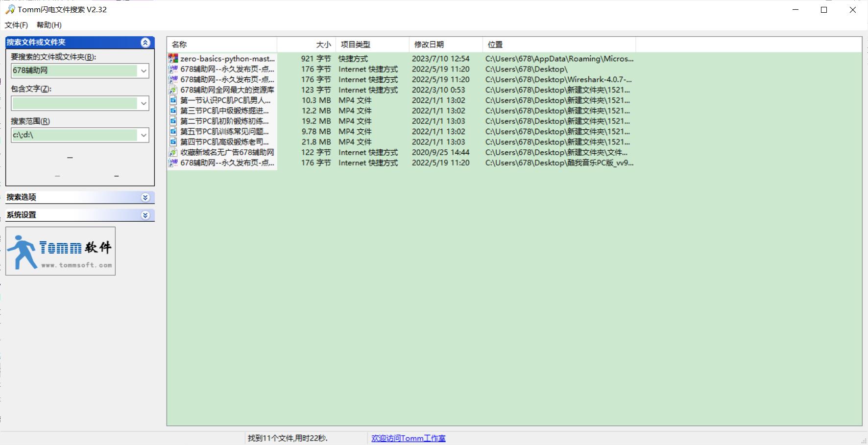The image size is (868, 445).
Task: Visit the 欢迎访问Tomm工作室 link
Action: 408,438
